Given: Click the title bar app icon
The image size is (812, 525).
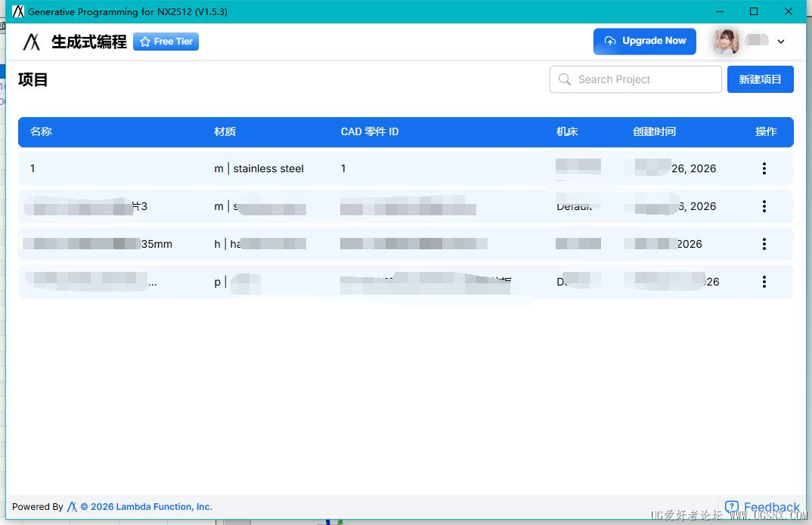Looking at the screenshot, I should 18,11.
